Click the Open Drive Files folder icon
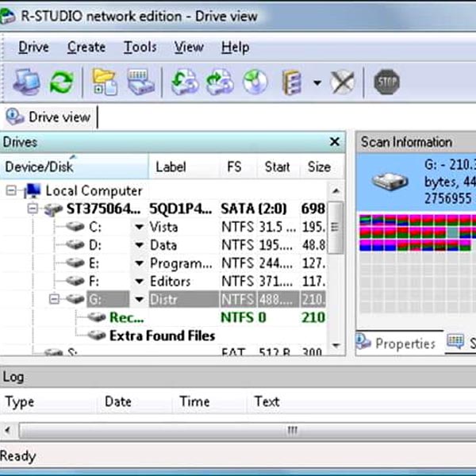 click(105, 82)
